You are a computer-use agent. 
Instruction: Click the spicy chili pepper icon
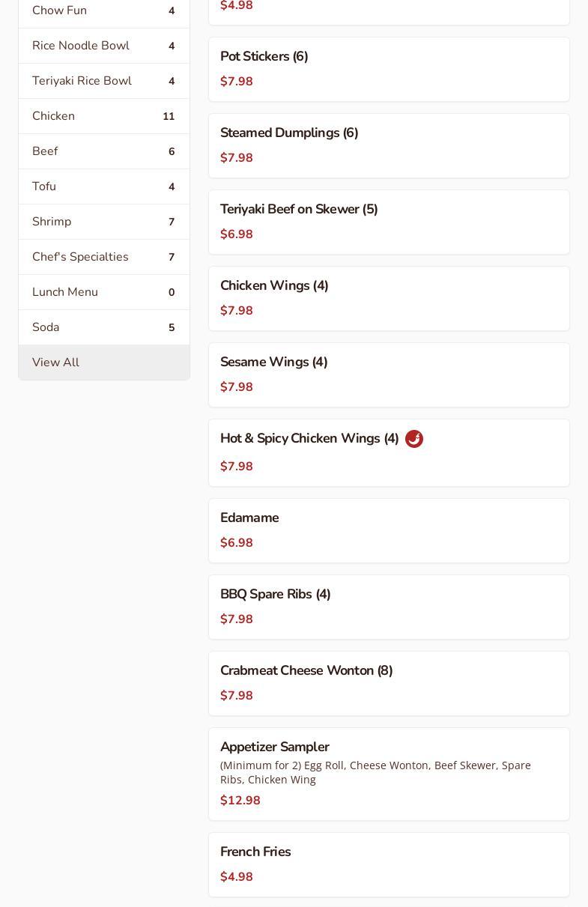[x=414, y=439]
